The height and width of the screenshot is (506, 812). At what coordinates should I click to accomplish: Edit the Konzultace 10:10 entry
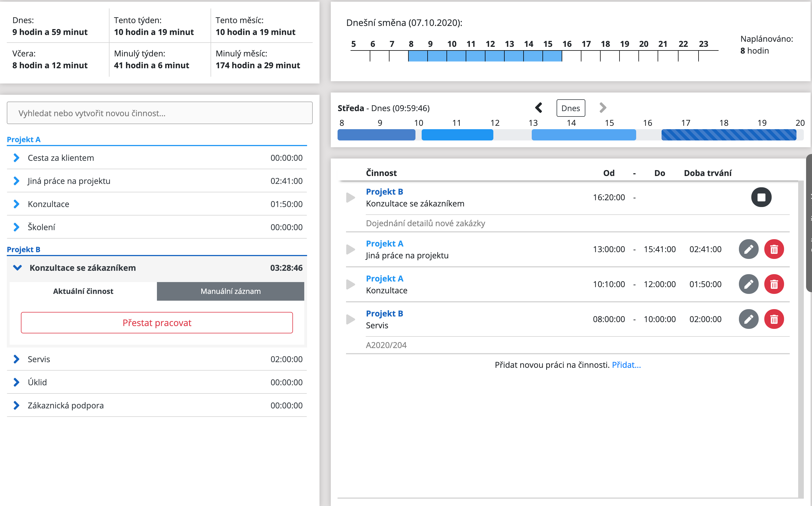coord(748,284)
